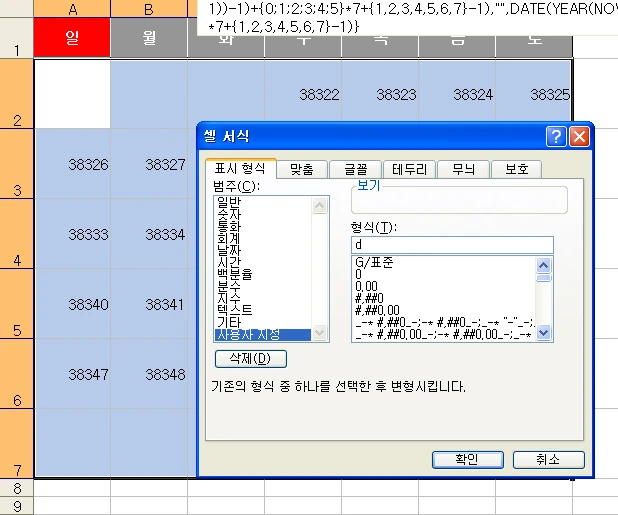This screenshot has width=618, height=515.
Task: Click format list scroll up arrow
Action: [x=544, y=265]
